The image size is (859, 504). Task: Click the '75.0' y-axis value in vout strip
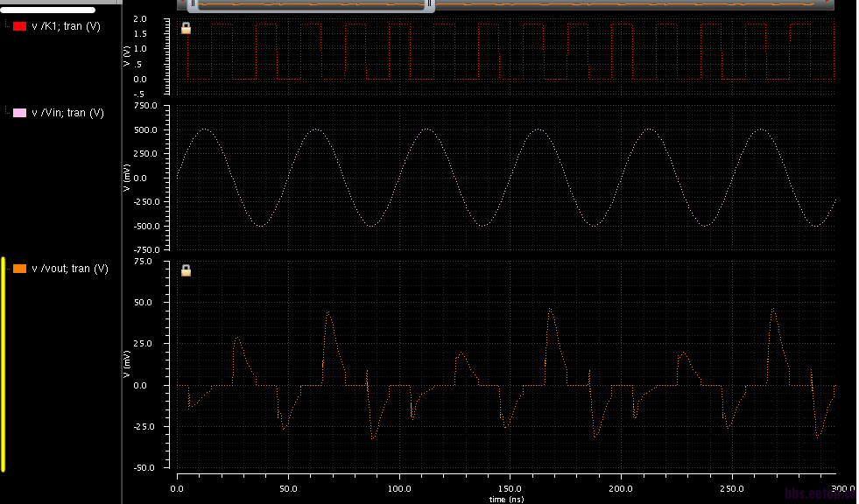pyautogui.click(x=143, y=261)
